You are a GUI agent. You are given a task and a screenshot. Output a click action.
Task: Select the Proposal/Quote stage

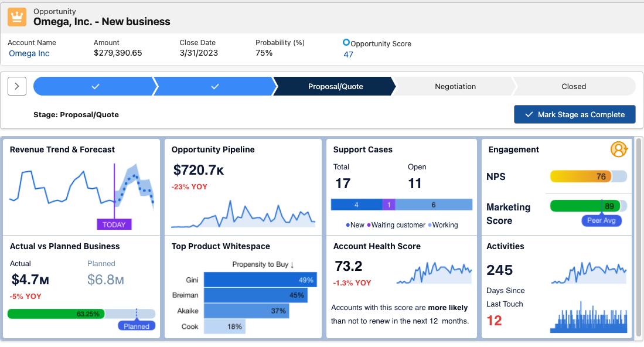[335, 86]
